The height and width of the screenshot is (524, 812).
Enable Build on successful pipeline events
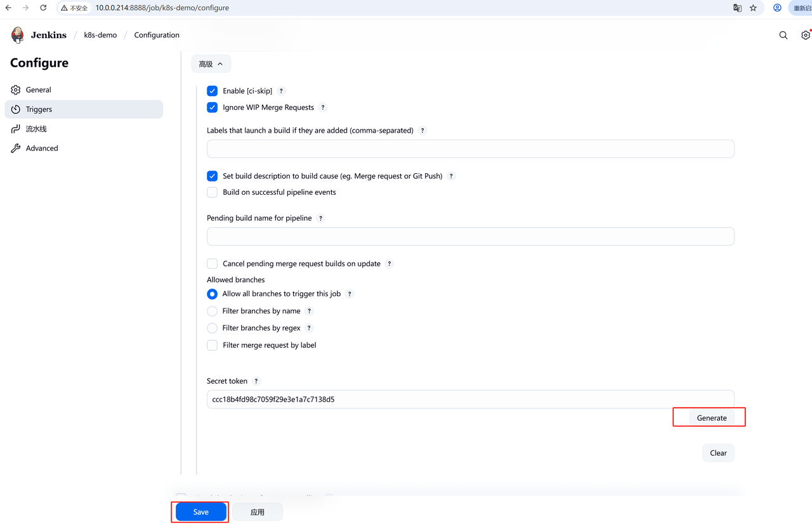[213, 192]
